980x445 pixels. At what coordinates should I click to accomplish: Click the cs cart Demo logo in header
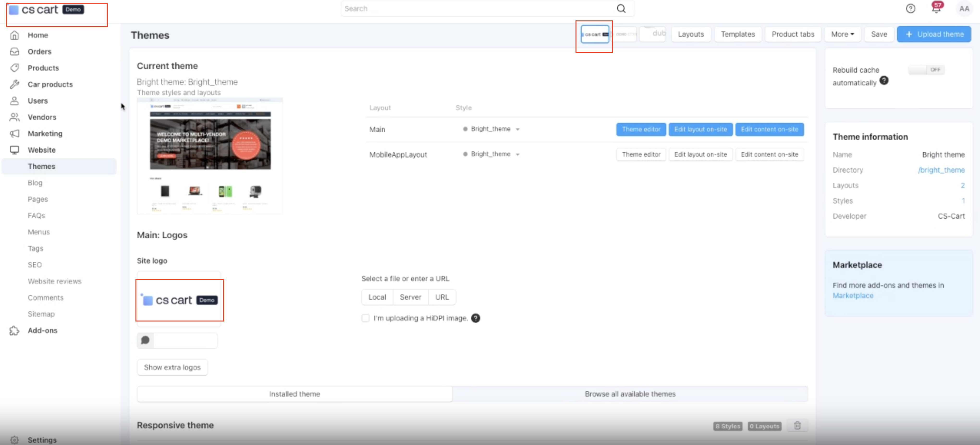46,10
